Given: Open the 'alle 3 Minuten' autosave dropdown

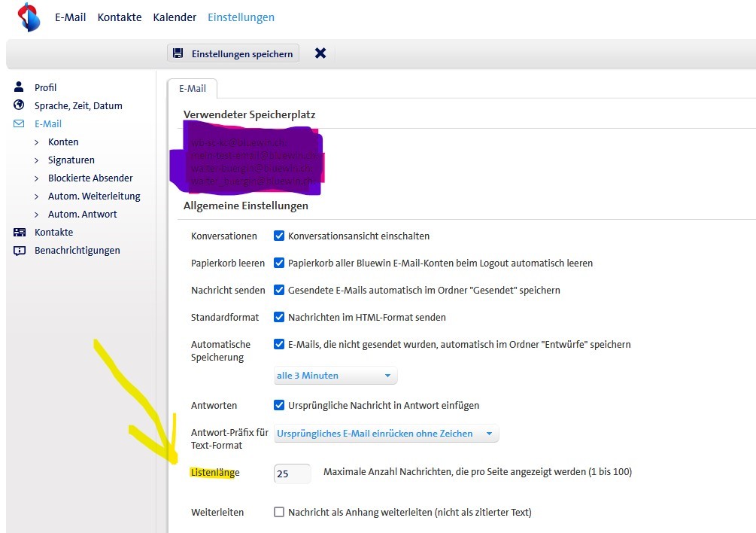Looking at the screenshot, I should 335,375.
